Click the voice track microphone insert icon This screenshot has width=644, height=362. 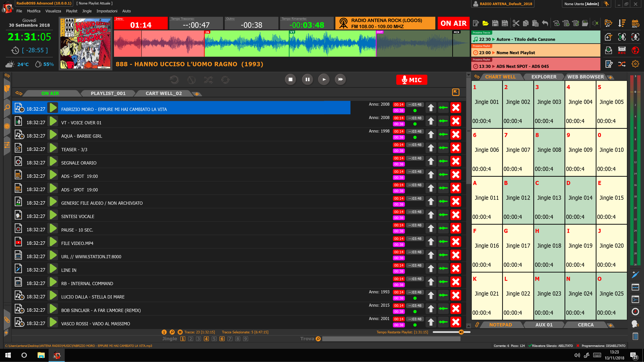[x=622, y=37]
